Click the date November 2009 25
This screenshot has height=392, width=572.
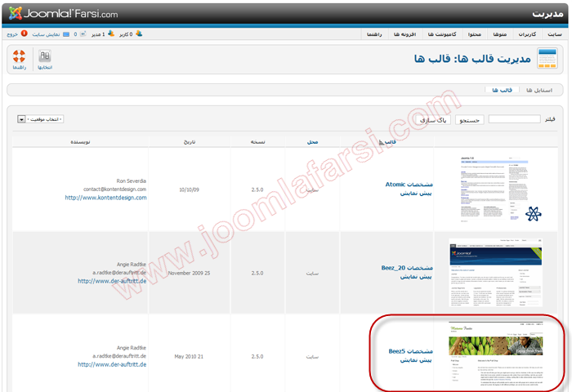[189, 273]
